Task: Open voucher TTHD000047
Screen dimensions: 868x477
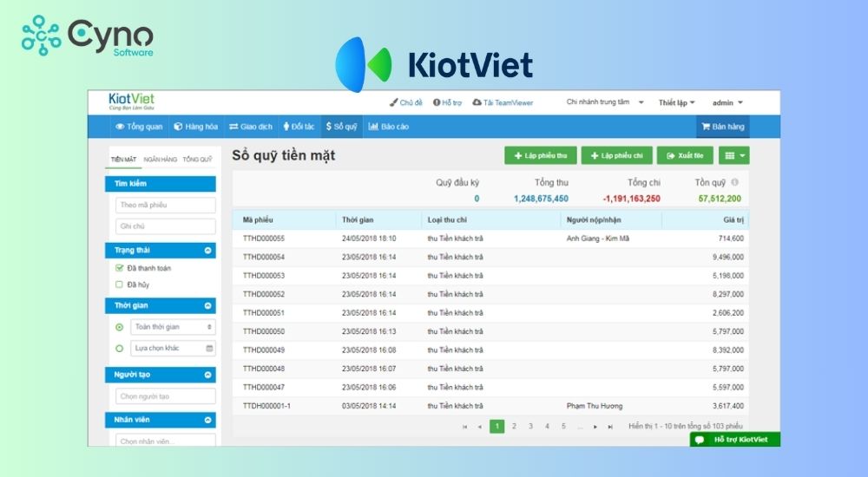Action: [x=264, y=388]
